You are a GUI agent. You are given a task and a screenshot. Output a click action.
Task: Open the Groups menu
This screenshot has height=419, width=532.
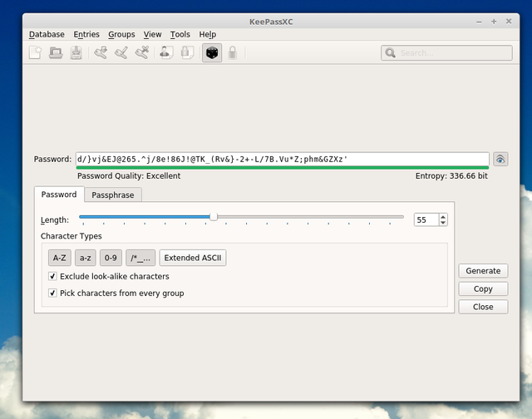click(x=121, y=34)
